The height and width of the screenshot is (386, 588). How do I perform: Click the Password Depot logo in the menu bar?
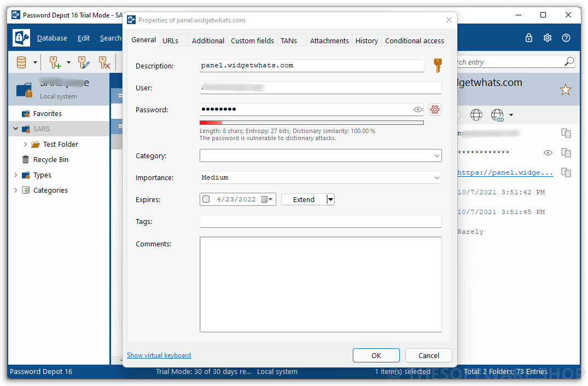click(21, 38)
